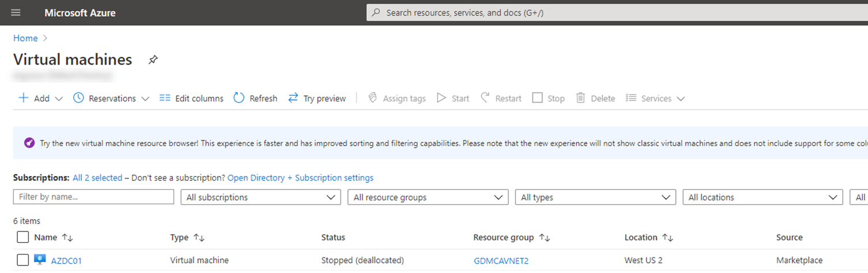This screenshot has width=868, height=273.
Task: Sort by Location column arrows
Action: tap(668, 238)
